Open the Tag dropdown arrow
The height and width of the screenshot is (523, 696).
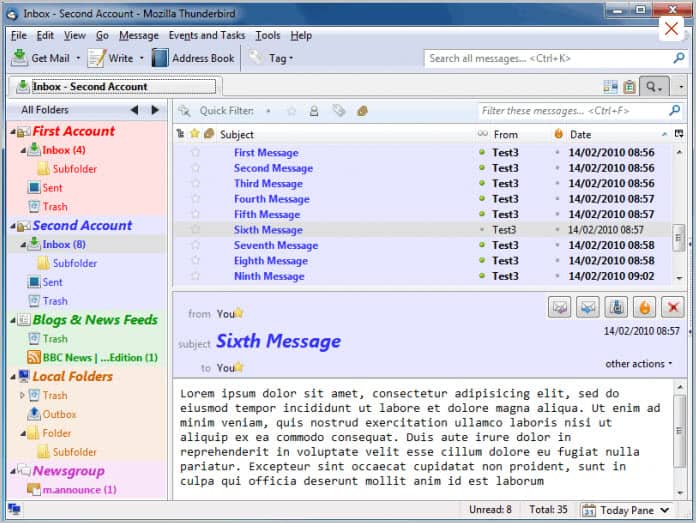click(x=291, y=58)
